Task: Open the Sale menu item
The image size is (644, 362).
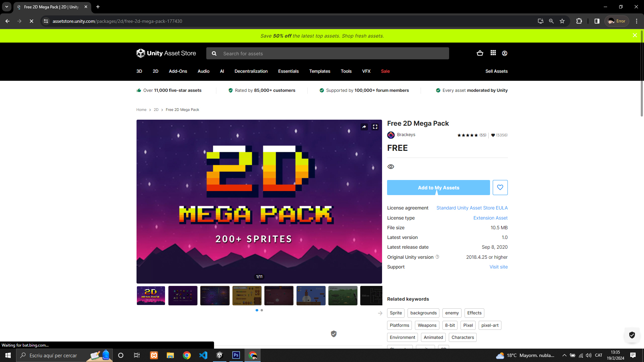Action: pyautogui.click(x=385, y=71)
